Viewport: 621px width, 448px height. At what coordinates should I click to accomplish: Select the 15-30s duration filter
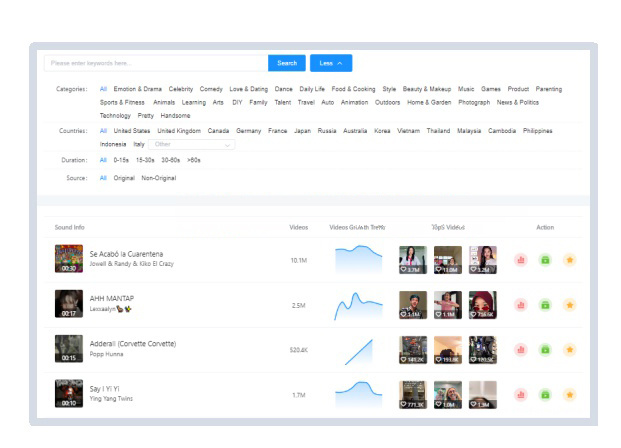pyautogui.click(x=145, y=160)
